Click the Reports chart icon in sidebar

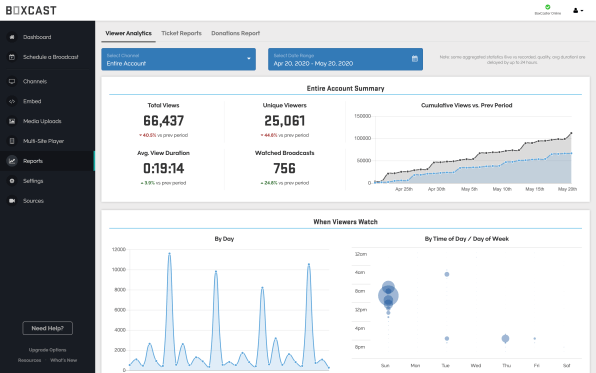12,161
